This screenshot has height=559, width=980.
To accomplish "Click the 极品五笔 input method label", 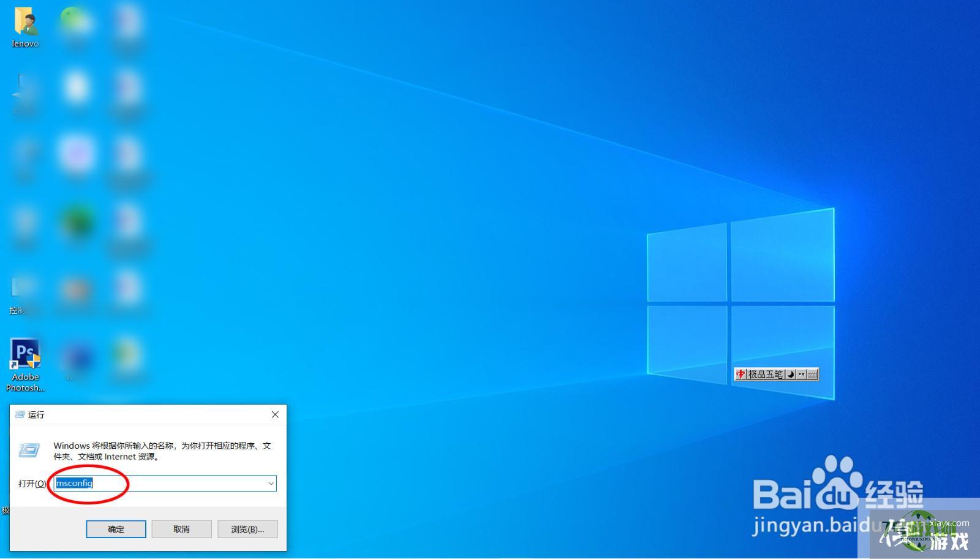I will point(766,374).
